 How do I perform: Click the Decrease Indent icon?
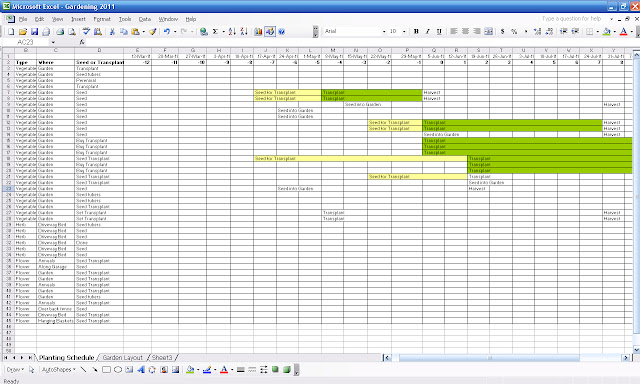pos(563,31)
